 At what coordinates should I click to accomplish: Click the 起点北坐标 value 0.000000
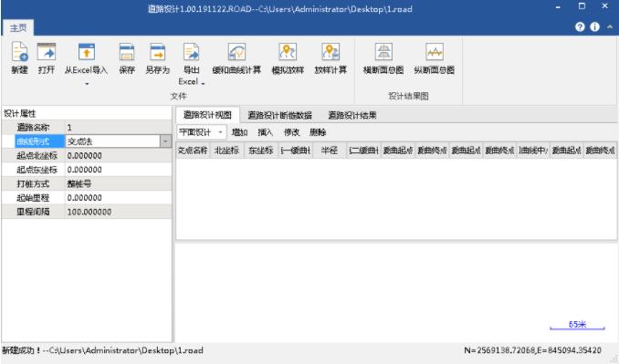(x=118, y=155)
